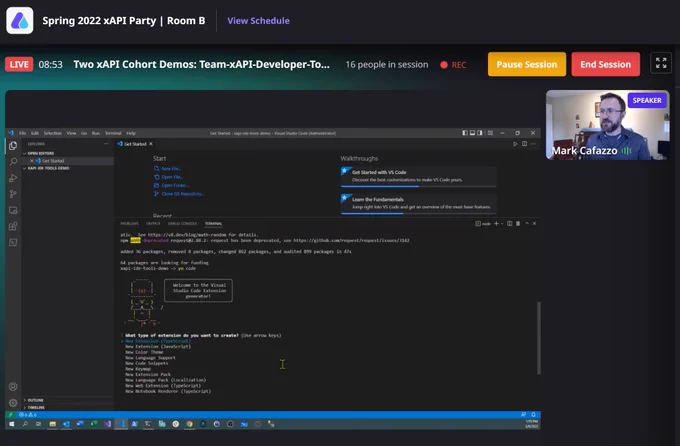Viewport: 680px width, 446px height.
Task: Close Get Started in Open Editors list
Action: click(32, 161)
